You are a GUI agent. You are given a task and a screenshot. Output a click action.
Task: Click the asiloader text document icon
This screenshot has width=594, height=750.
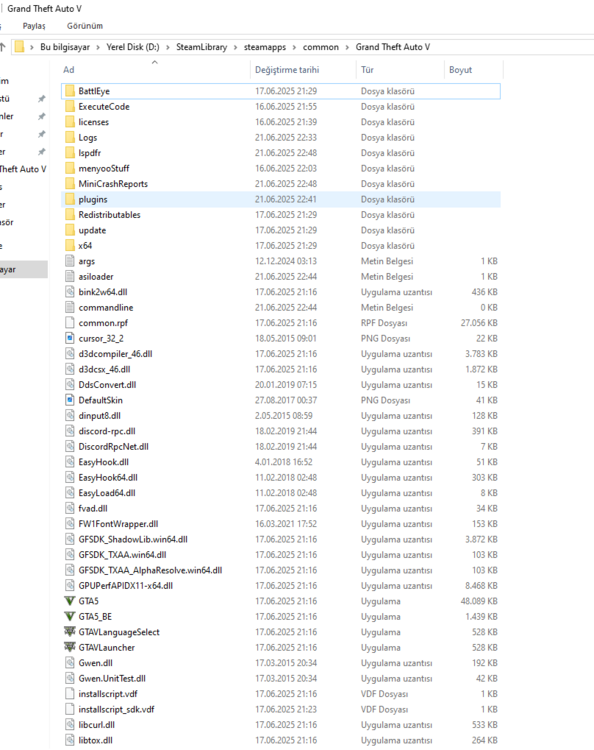coord(70,276)
